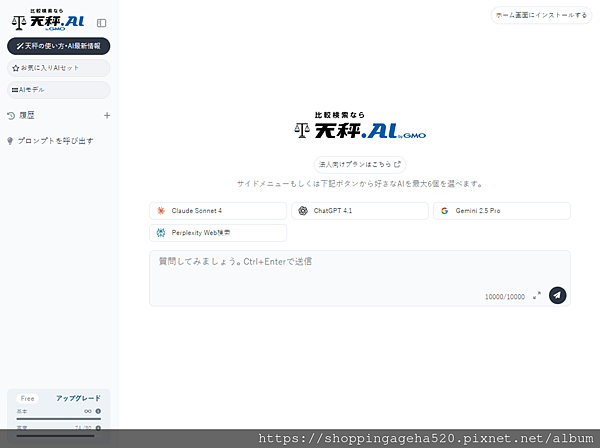The width and height of the screenshot is (600, 448).
Task: Open the AIモデル list
Action: point(59,90)
